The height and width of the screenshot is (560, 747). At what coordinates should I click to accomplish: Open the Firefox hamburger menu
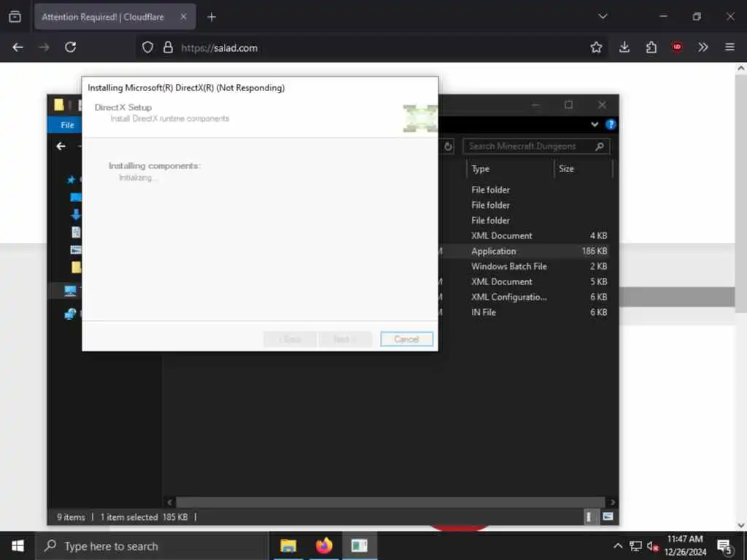[729, 47]
